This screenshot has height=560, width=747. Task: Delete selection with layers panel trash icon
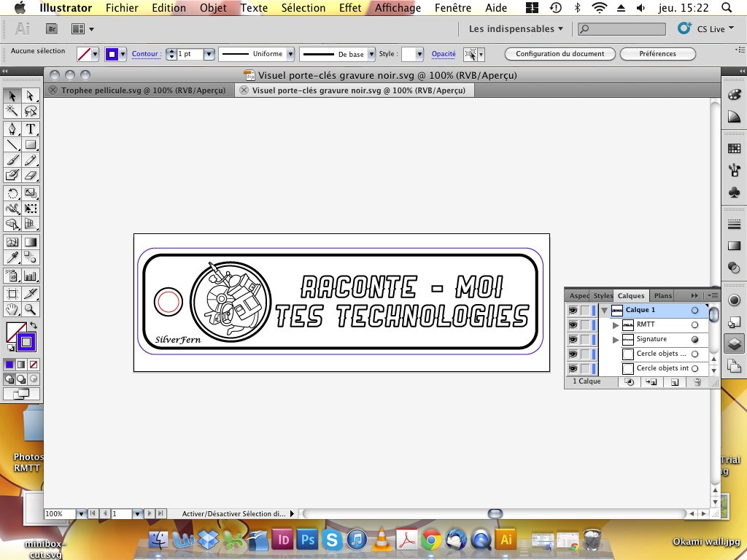[697, 382]
